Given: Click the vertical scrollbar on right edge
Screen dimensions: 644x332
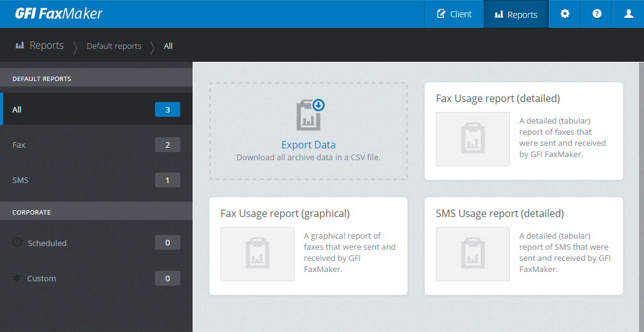Looking at the screenshot, I should point(642,197).
